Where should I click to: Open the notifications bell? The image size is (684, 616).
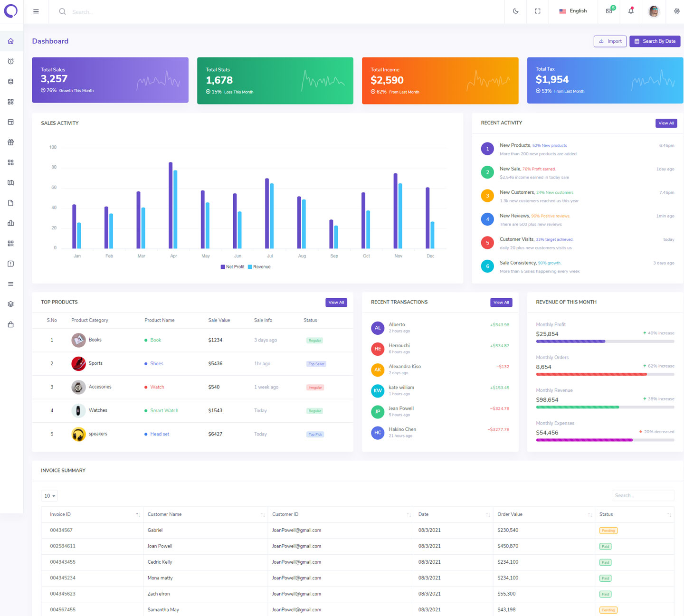click(x=631, y=11)
